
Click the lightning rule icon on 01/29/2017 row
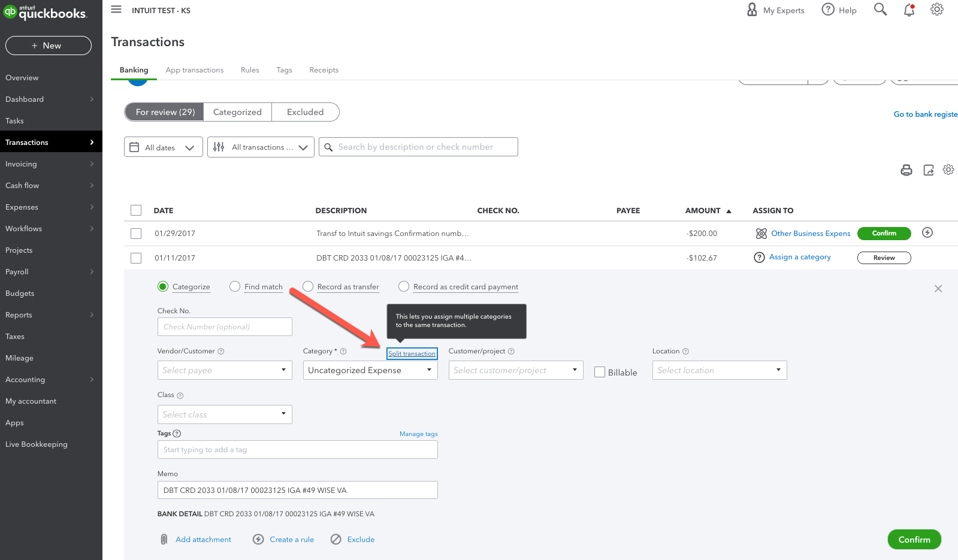pyautogui.click(x=927, y=232)
